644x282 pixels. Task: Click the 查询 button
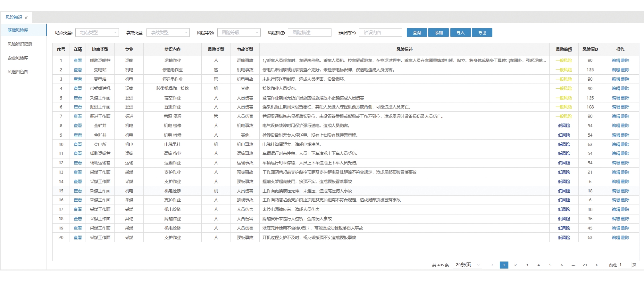click(x=417, y=33)
